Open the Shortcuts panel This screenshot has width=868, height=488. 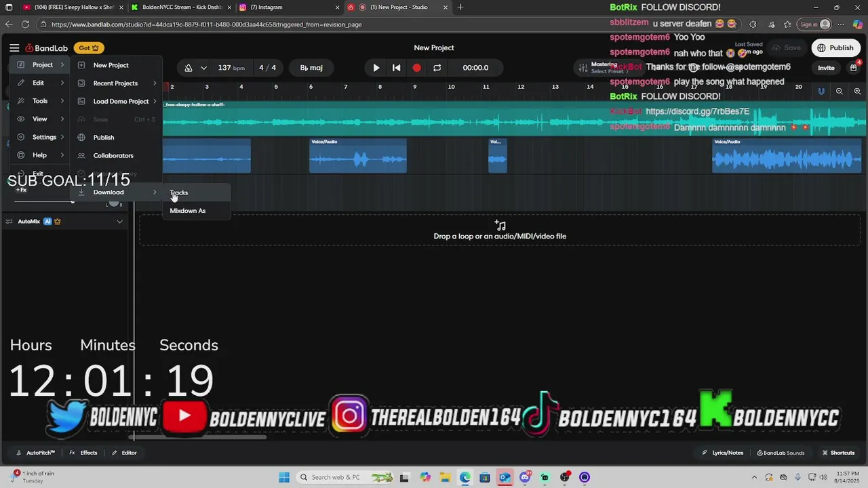[838, 453]
